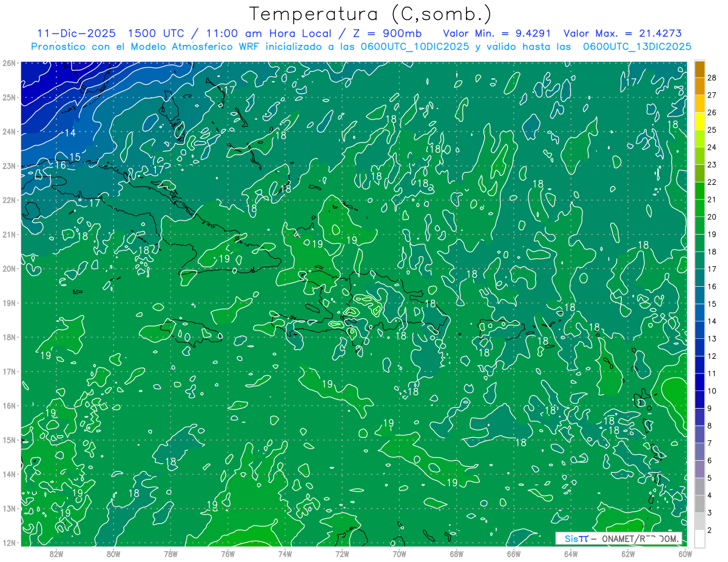Click the "78W" longitude axis label
The width and height of the screenshot is (728, 562).
click(x=170, y=554)
